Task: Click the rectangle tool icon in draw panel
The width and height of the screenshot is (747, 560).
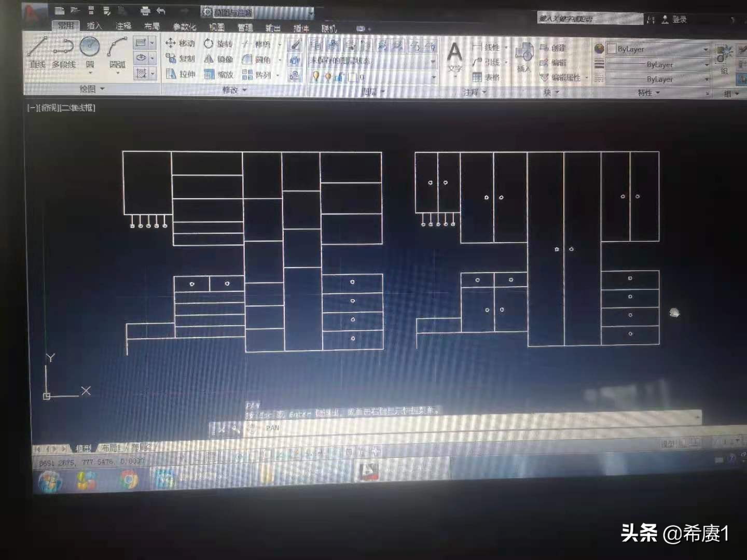Action: tap(140, 43)
